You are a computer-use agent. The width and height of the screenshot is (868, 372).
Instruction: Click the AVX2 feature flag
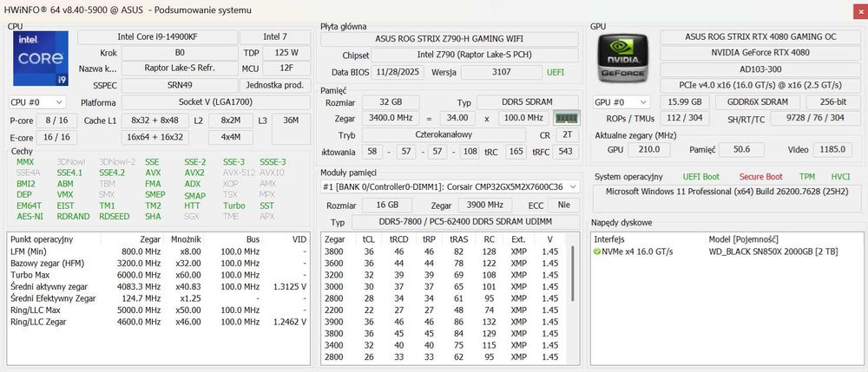[x=194, y=173]
